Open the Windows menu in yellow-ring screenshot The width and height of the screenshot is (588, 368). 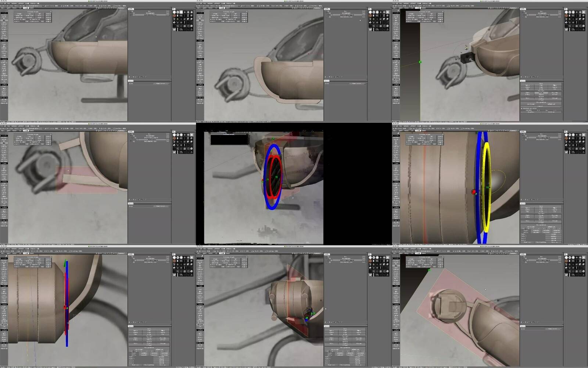coord(425,126)
